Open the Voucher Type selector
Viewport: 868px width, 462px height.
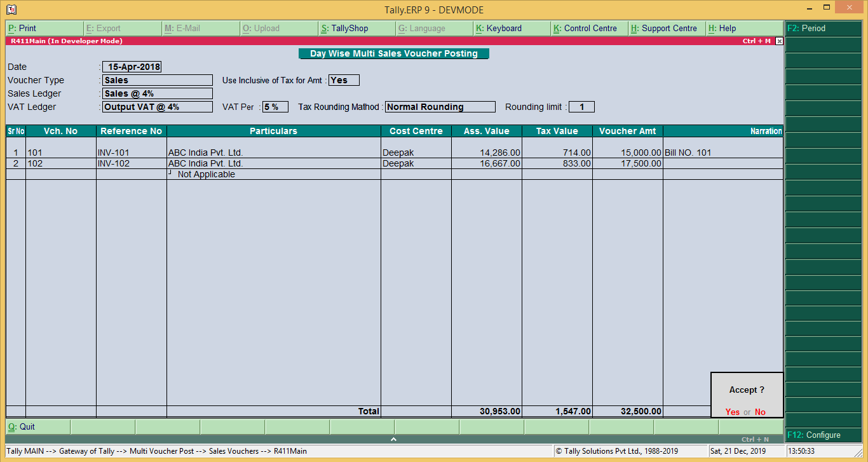click(157, 80)
